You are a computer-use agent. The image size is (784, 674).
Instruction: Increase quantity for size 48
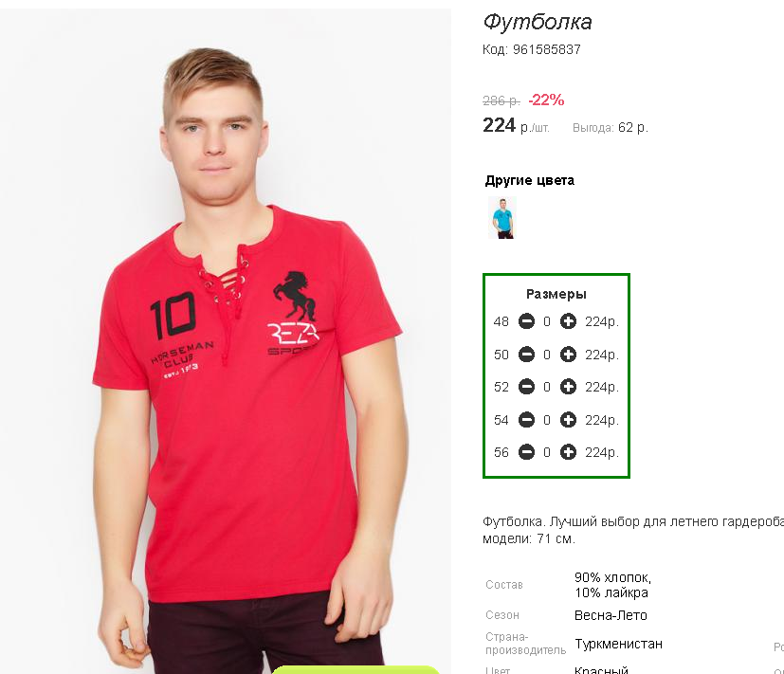[568, 321]
